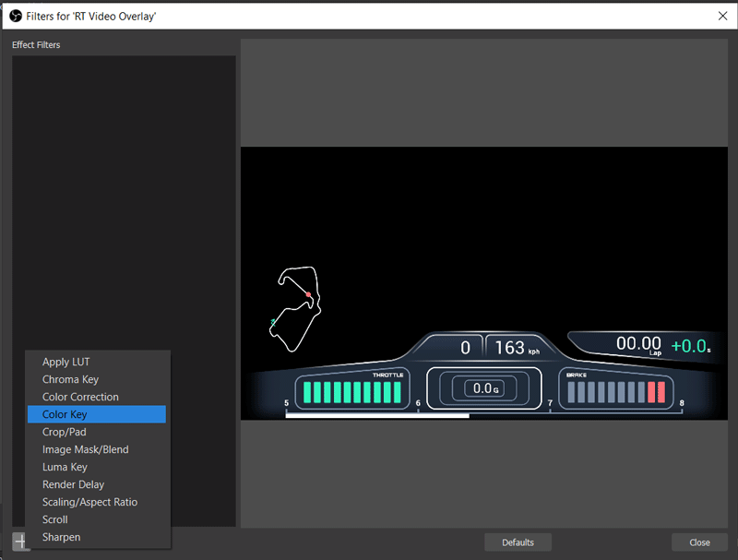
Task: Close the Filters window with X
Action: pyautogui.click(x=722, y=15)
